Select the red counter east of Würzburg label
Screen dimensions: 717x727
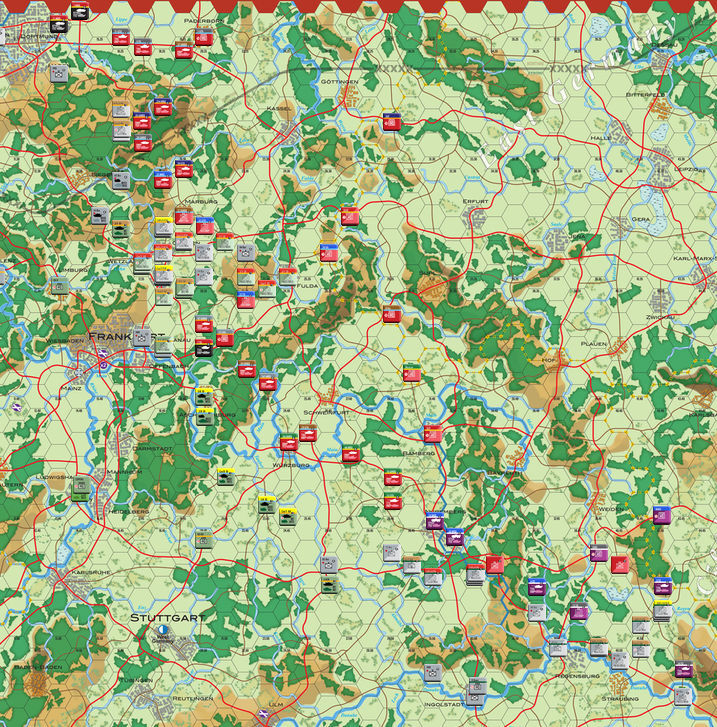point(351,454)
